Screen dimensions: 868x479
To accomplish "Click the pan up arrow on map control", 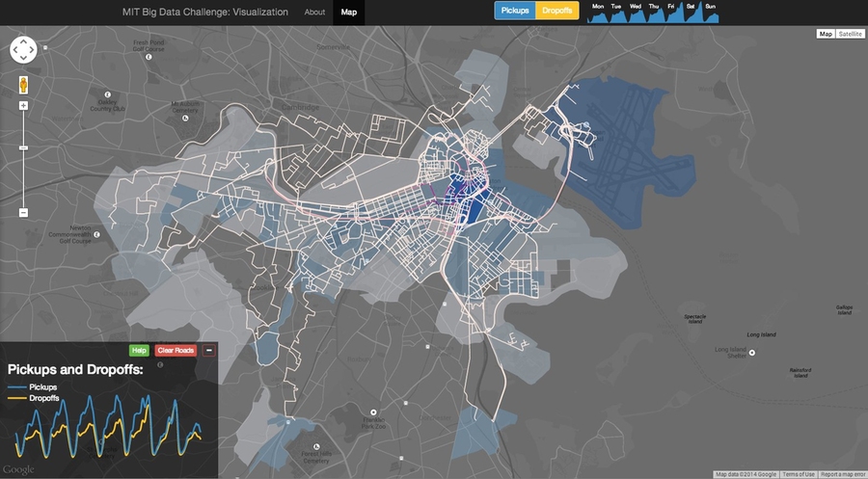I will tap(23, 41).
